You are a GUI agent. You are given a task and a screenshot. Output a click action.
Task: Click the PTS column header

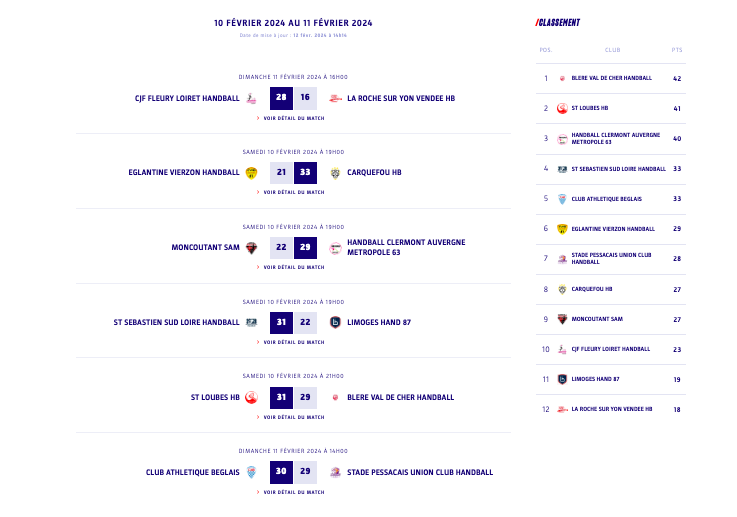tap(677, 49)
